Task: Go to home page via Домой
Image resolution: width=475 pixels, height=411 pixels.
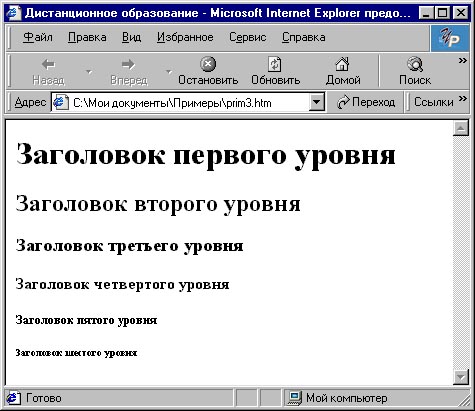Action: [343, 71]
